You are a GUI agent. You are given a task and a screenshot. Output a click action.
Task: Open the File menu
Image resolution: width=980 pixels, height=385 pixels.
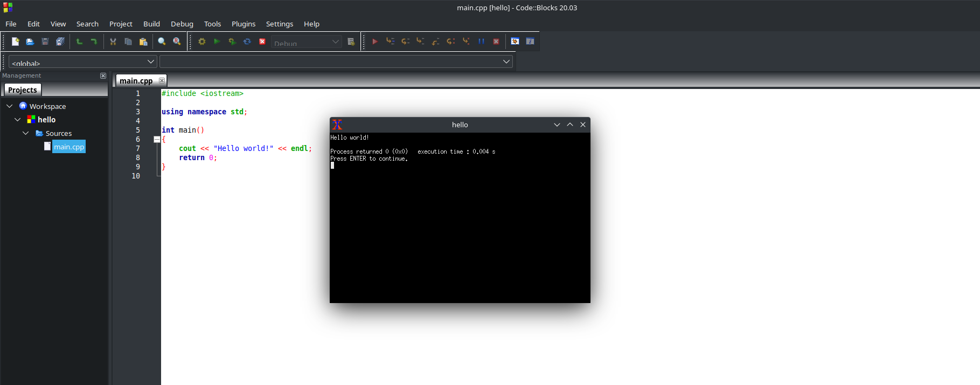tap(11, 24)
